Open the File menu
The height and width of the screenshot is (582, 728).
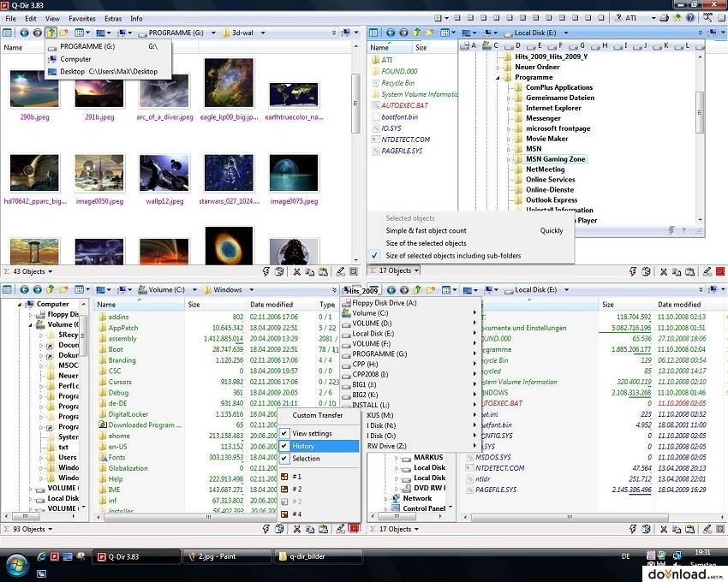click(10, 19)
